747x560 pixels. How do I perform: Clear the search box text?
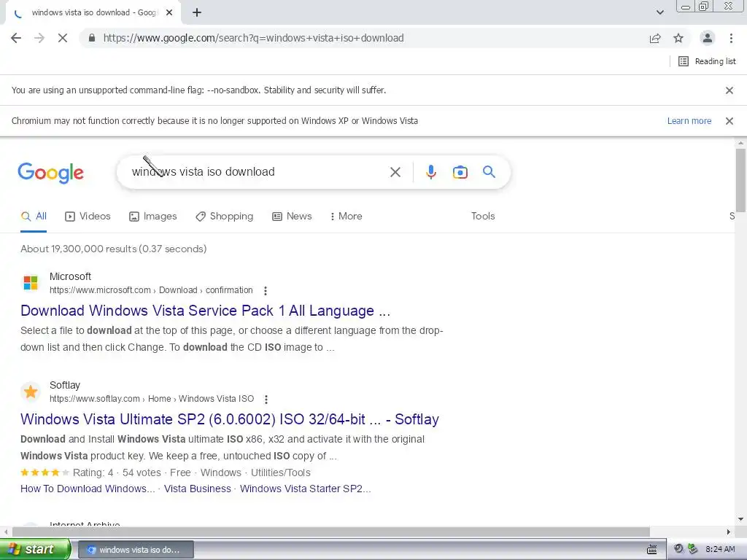point(395,172)
